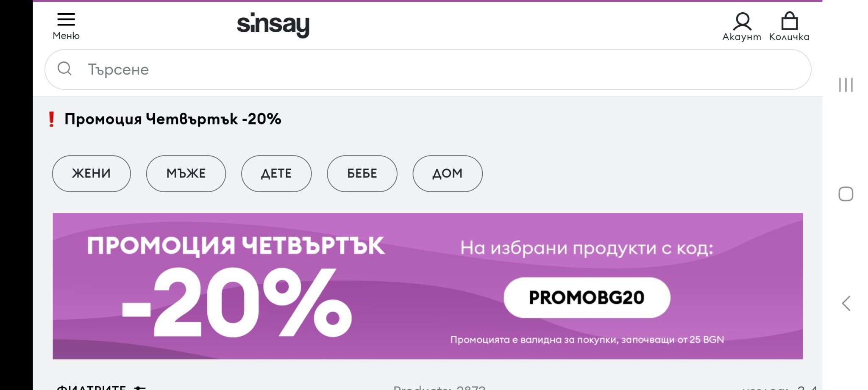Select the БЕБЕ category
Screen dimensions: 868x390
tap(362, 174)
